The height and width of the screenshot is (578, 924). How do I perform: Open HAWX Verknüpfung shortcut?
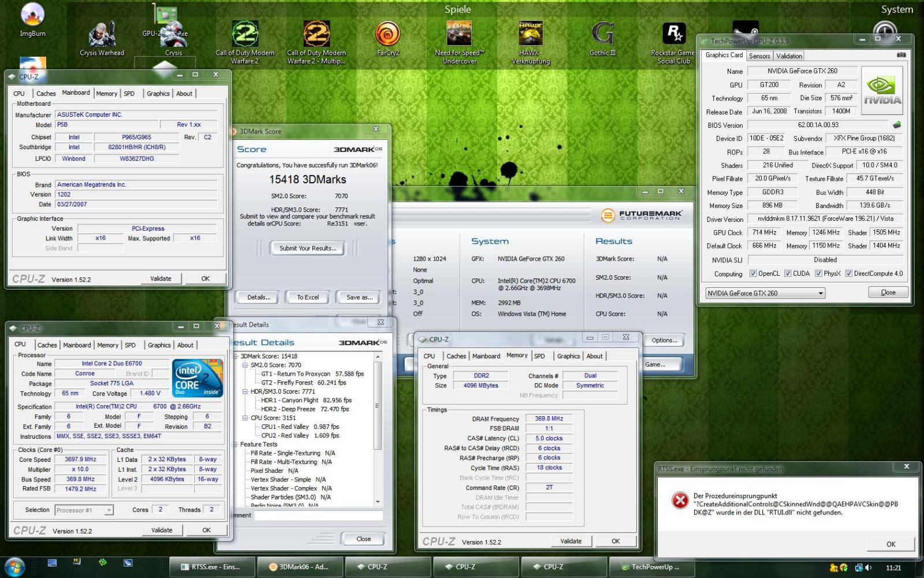531,42
